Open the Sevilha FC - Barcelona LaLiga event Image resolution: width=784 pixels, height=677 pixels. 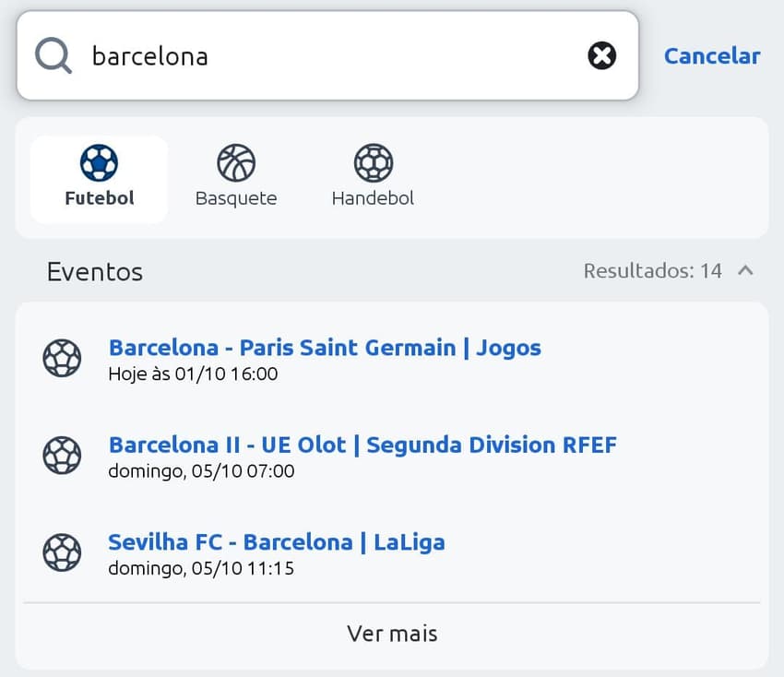pos(276,542)
